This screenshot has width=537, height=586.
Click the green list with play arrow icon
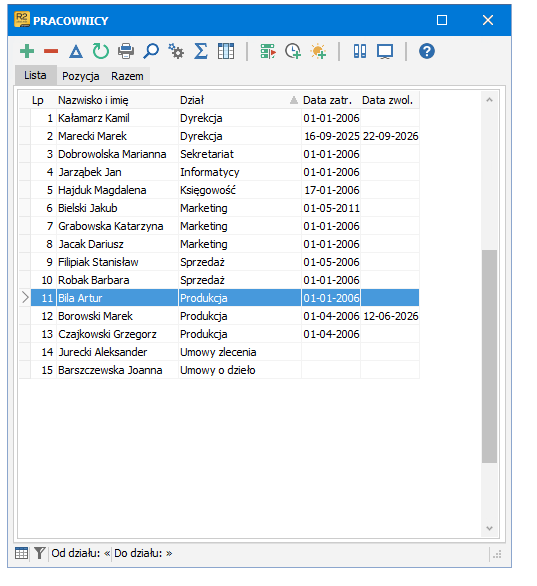point(268,51)
